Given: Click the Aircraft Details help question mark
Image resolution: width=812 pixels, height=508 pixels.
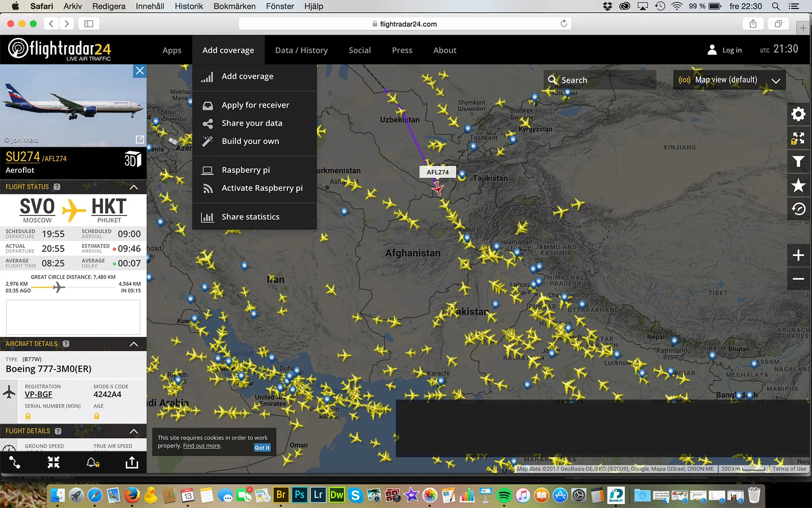Looking at the screenshot, I should pyautogui.click(x=66, y=344).
